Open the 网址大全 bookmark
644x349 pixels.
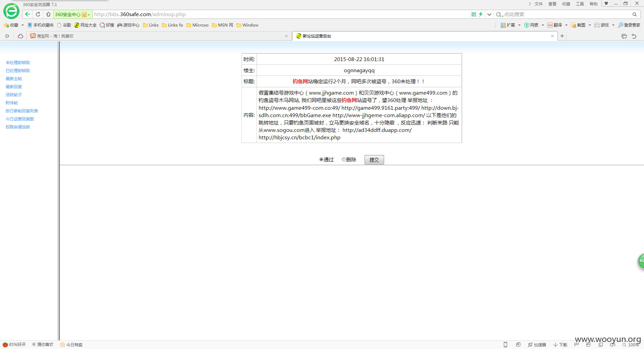[86, 25]
